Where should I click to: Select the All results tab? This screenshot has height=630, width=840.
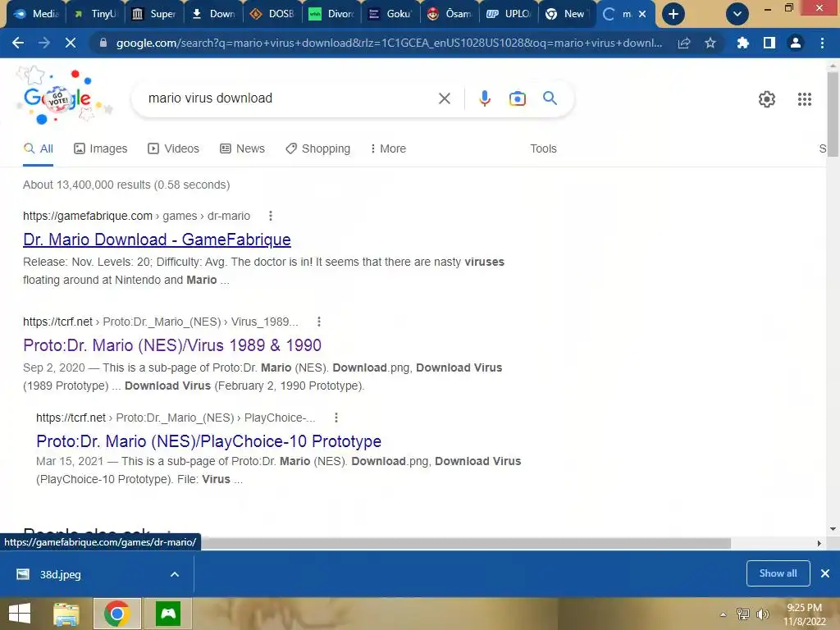coord(38,148)
